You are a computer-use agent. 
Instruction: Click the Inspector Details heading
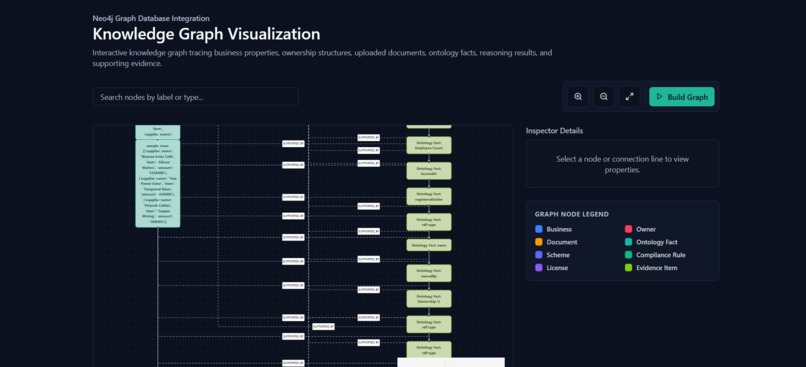click(x=554, y=131)
